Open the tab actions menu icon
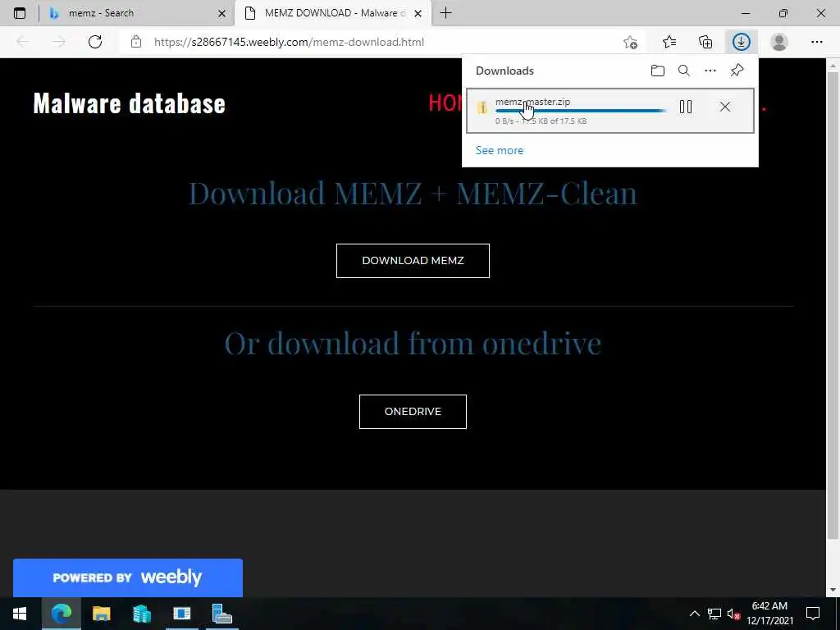 coord(20,13)
